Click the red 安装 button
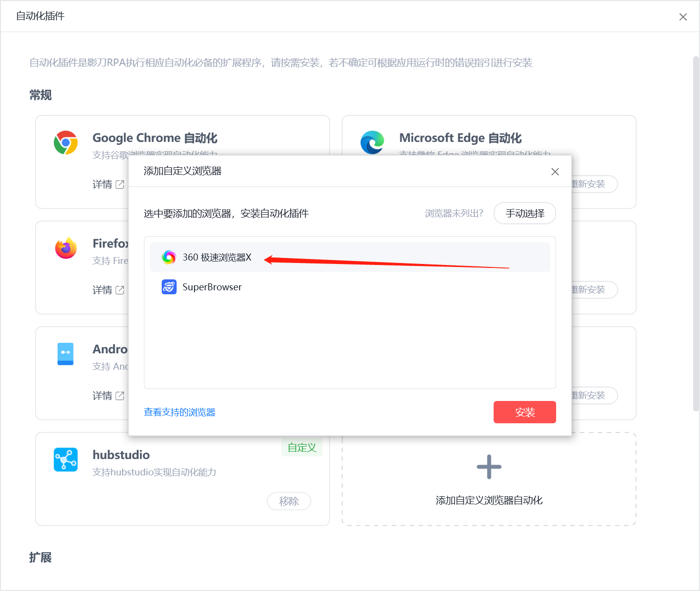The image size is (700, 591). (525, 412)
